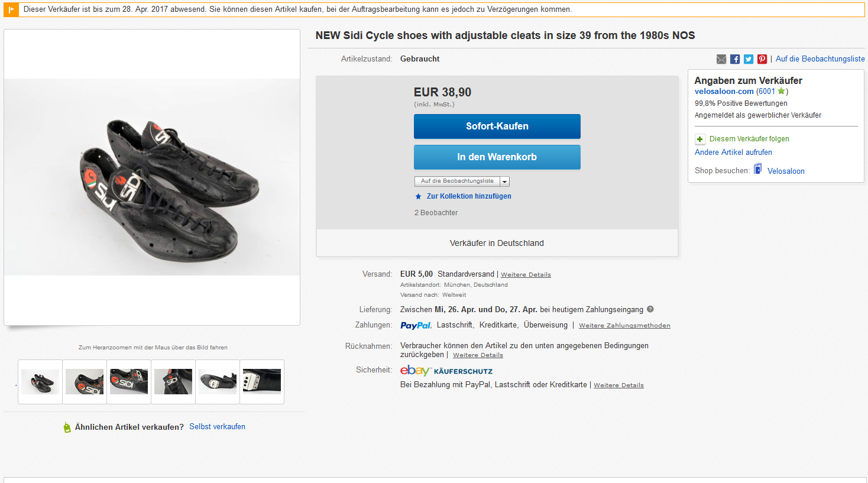Image resolution: width=868 pixels, height=483 pixels.
Task: Pin this item on Pinterest
Action: pyautogui.click(x=762, y=59)
